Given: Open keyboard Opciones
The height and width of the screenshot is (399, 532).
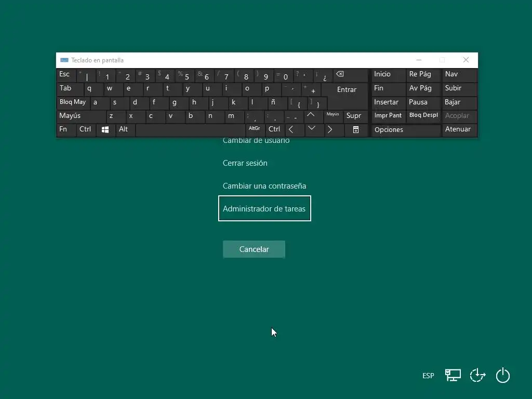Looking at the screenshot, I should coord(406,130).
